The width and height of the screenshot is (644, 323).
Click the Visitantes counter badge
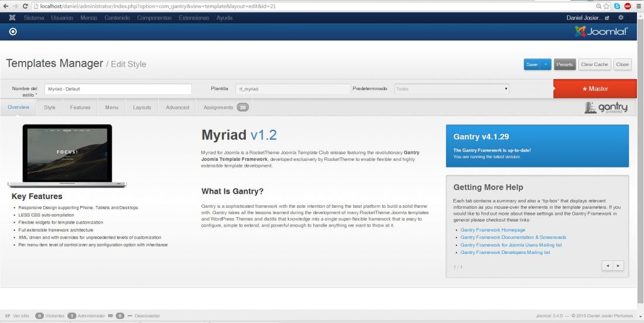click(x=39, y=316)
